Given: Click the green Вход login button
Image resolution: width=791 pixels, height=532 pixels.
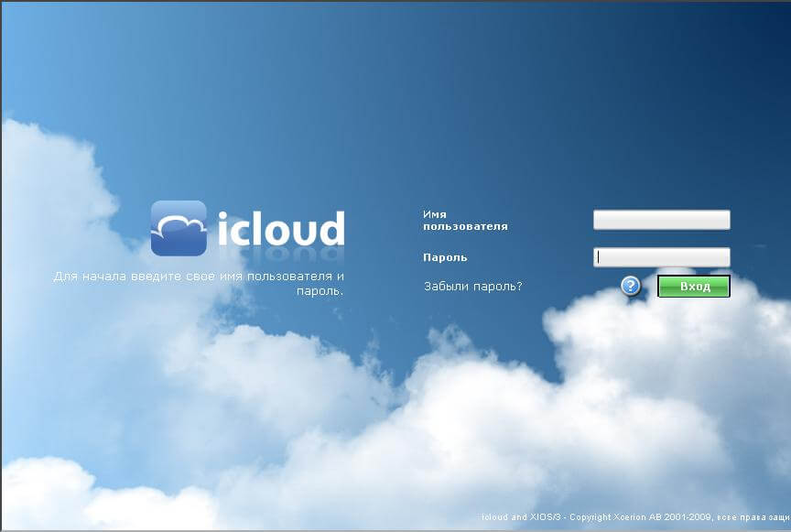Looking at the screenshot, I should click(x=694, y=287).
